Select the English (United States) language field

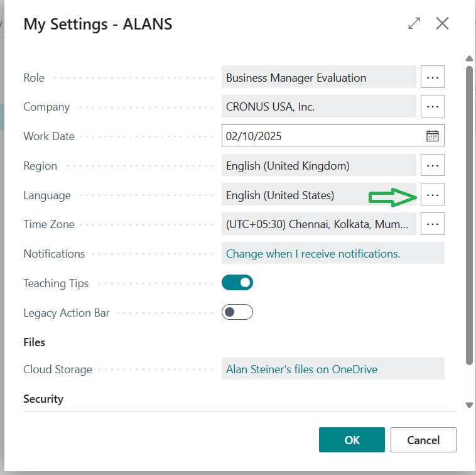(295, 195)
